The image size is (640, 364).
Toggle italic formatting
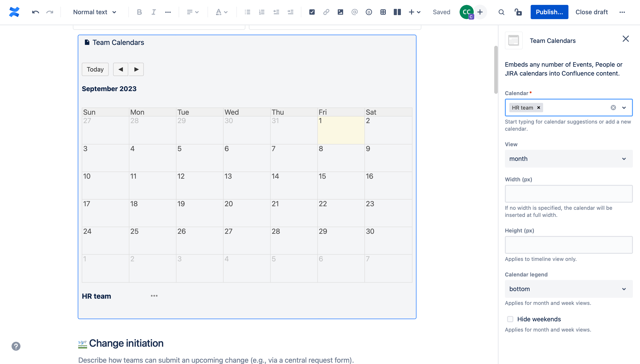click(x=154, y=12)
